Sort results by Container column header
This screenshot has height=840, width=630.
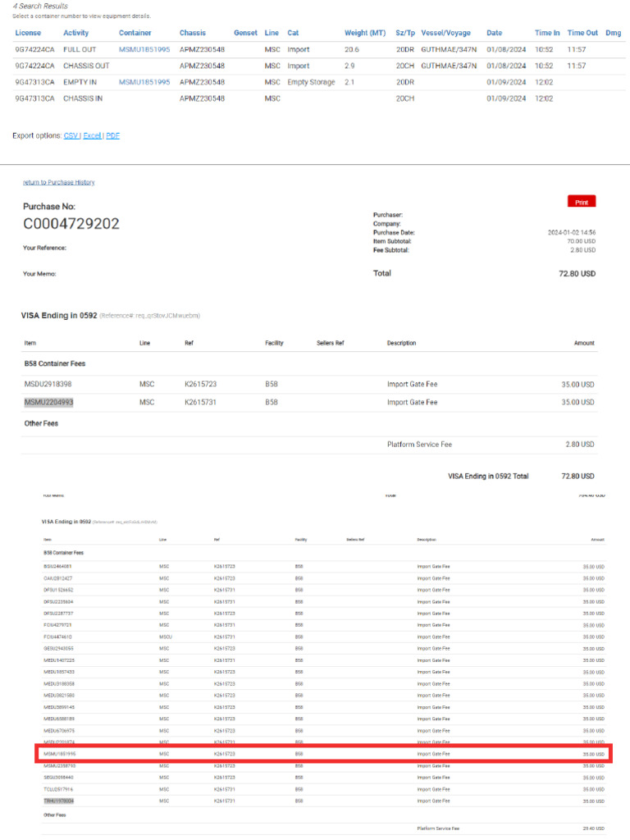(135, 33)
